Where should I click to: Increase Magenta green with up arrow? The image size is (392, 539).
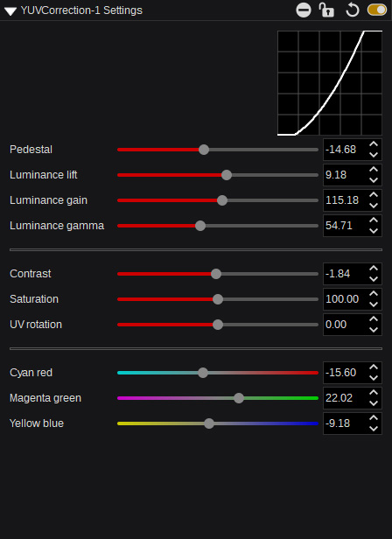point(374,393)
